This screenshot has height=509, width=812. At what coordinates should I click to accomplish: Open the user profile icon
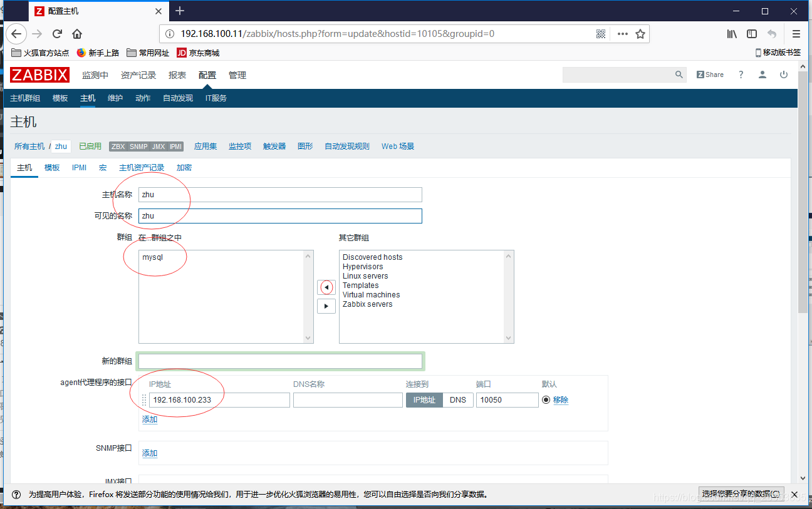pos(763,75)
